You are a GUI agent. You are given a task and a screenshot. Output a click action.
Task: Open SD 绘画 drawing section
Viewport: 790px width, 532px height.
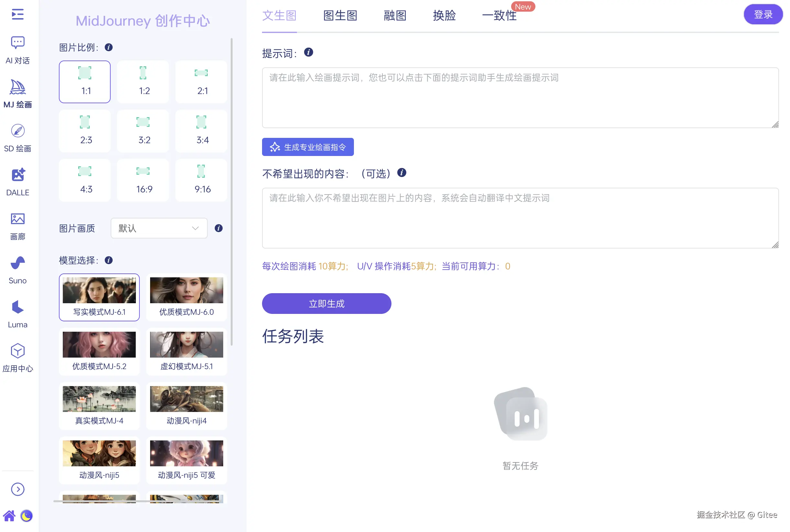[17, 138]
